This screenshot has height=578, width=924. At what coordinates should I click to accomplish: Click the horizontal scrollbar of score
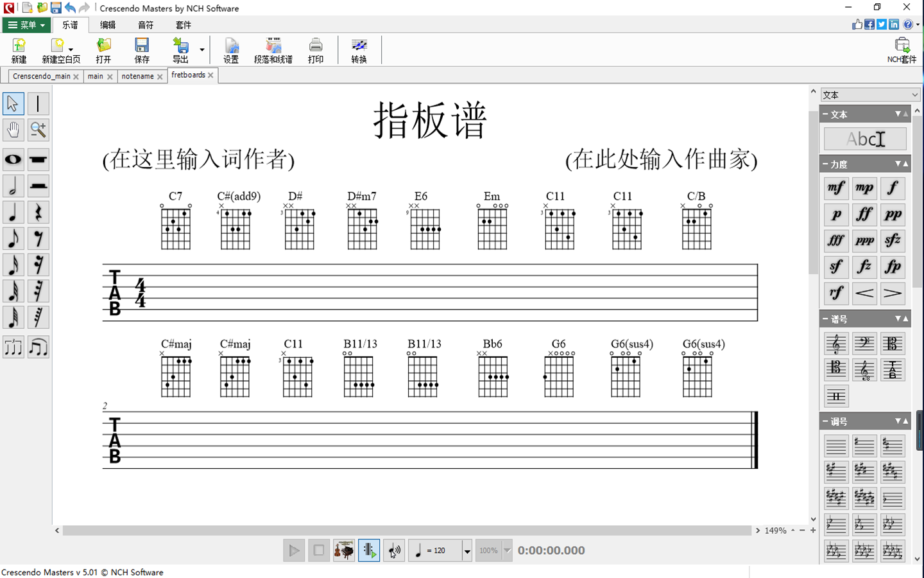point(407,530)
